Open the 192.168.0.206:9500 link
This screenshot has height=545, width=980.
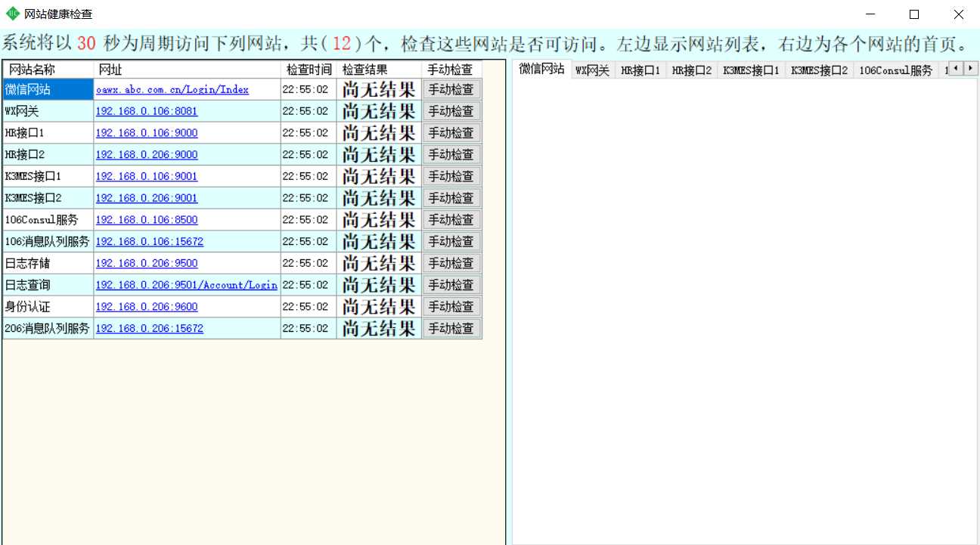coord(147,264)
